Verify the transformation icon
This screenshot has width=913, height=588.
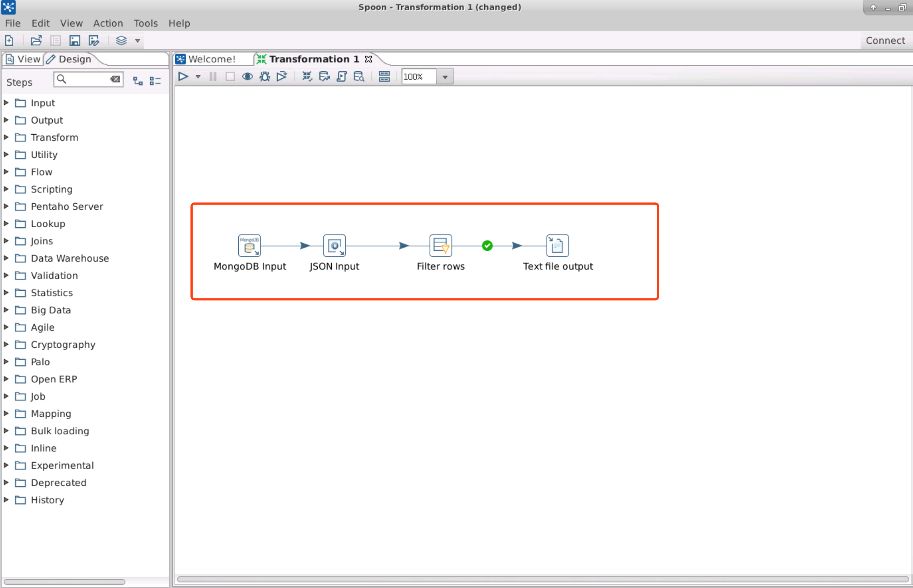307,77
